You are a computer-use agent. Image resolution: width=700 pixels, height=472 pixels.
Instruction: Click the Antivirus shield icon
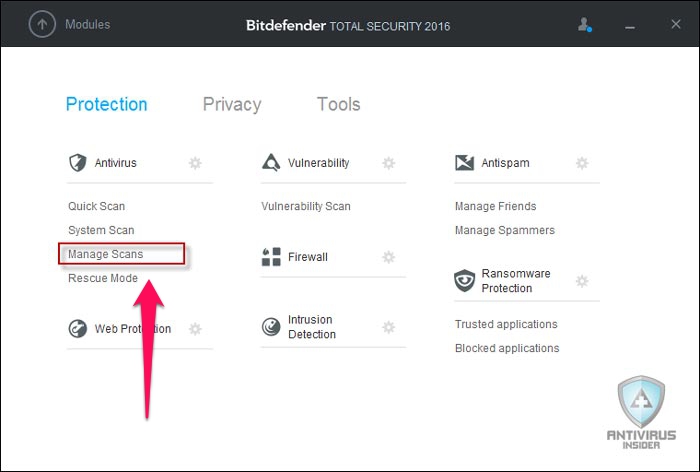click(78, 163)
